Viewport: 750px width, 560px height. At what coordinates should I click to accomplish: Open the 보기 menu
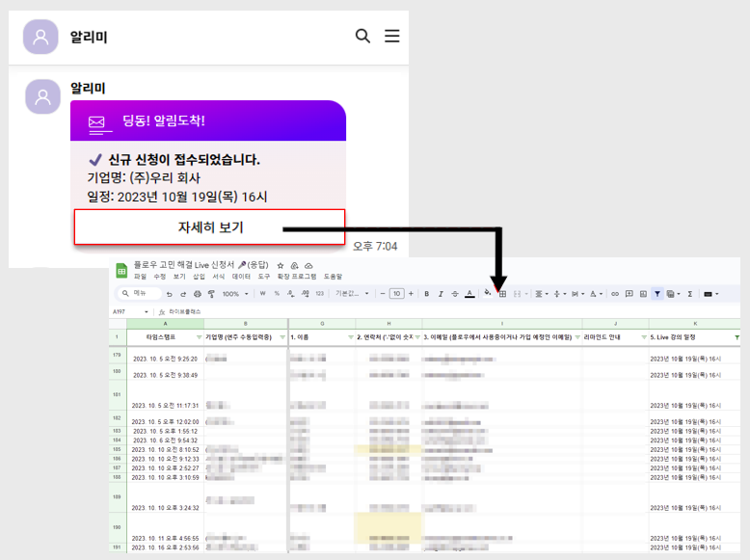[179, 277]
